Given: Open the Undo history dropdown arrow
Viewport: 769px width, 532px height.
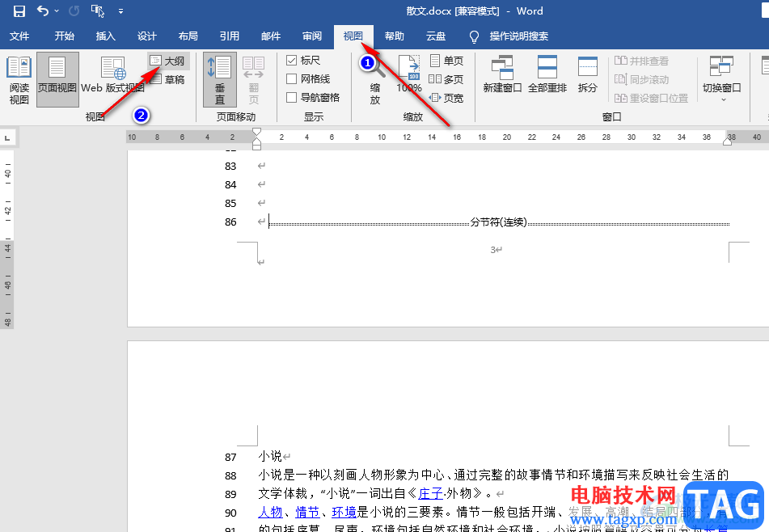Looking at the screenshot, I should click(x=57, y=11).
